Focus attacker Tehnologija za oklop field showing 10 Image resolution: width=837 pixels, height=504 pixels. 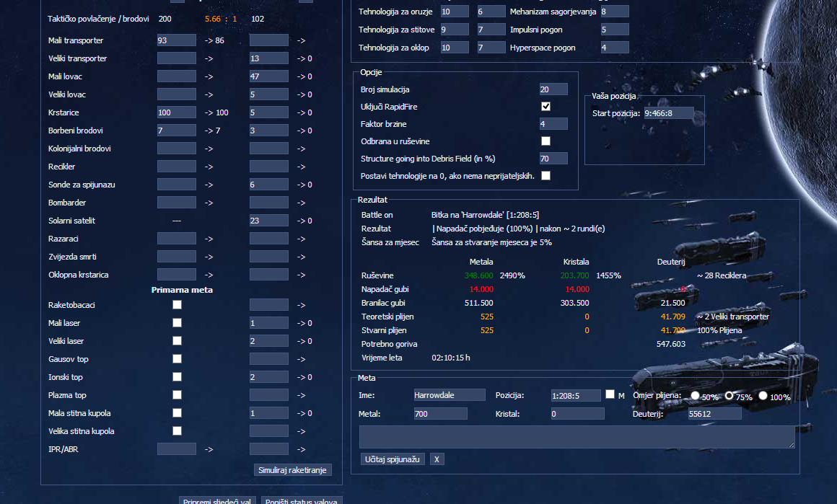455,48
